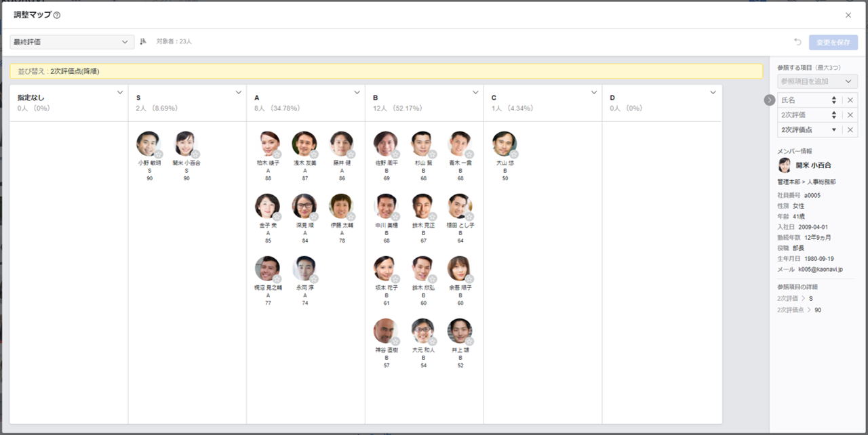Screen dimensions: 868x435
Task: Change sort direction on 2次評価点 item
Action: click(x=833, y=129)
